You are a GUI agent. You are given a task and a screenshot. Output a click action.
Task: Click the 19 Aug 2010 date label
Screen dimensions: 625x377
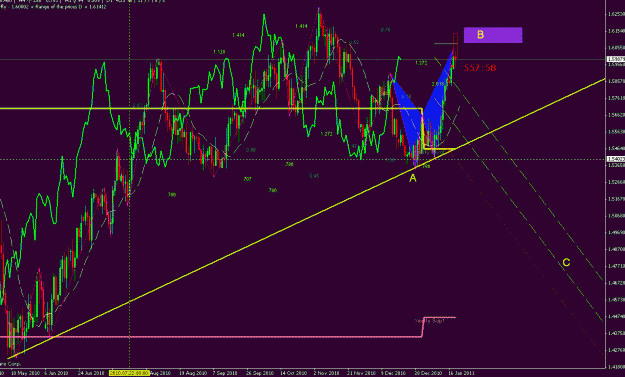[x=193, y=373]
